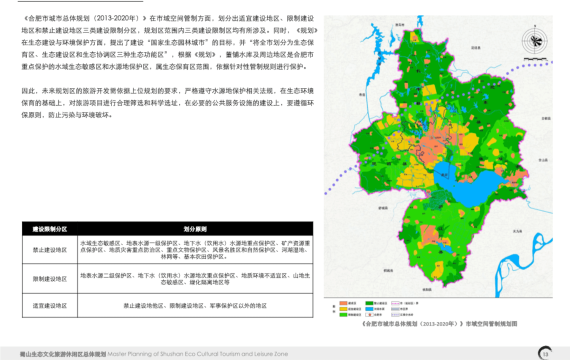The height and width of the screenshot is (360, 570).
Task: Select the yellow legend color swatch
Action: 343,309
